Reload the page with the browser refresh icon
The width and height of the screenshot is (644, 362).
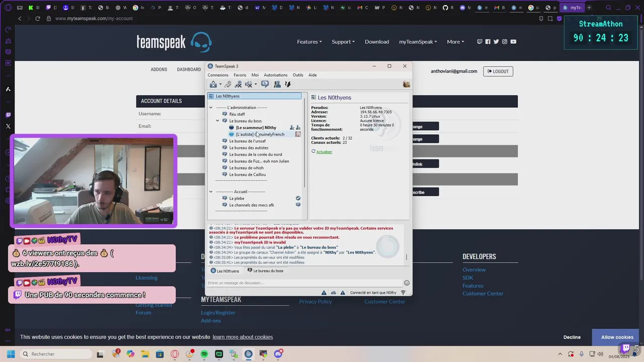pyautogui.click(x=38, y=19)
